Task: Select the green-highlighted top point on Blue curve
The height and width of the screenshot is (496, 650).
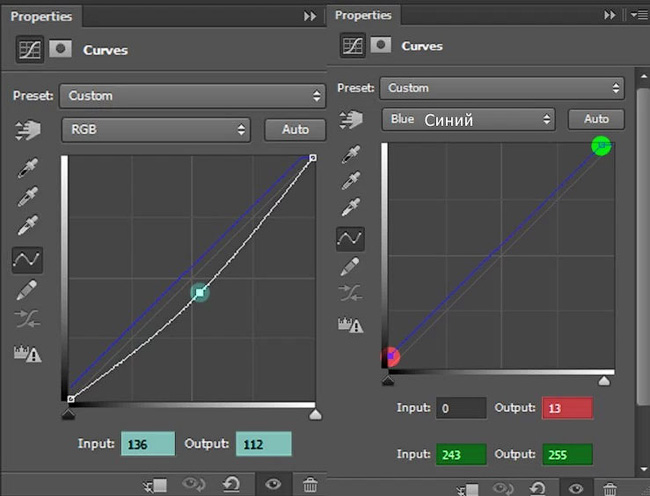Action: click(x=601, y=145)
